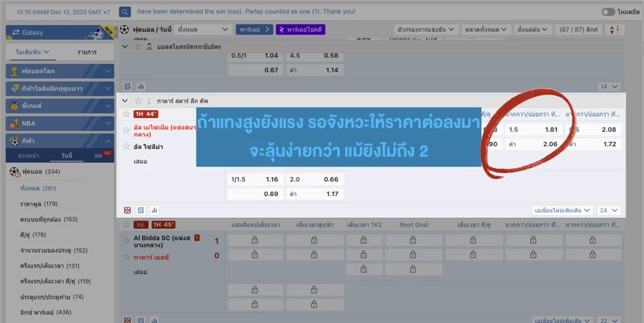Open the more markets dropdown showing 14

[x=609, y=87]
